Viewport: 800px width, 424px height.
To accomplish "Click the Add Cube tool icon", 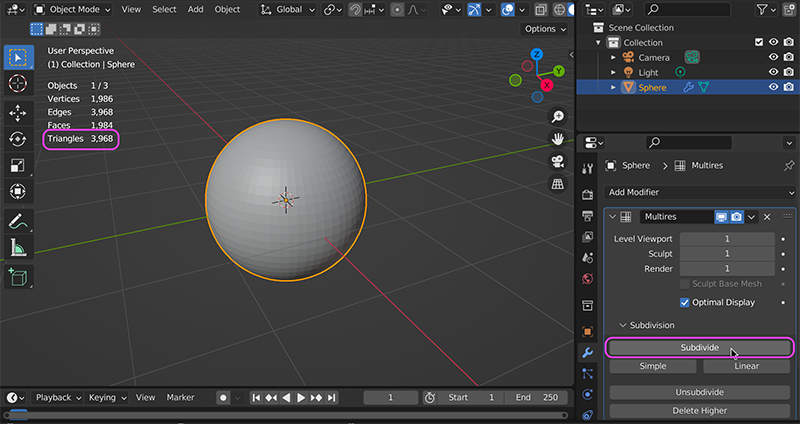I will click(17, 277).
